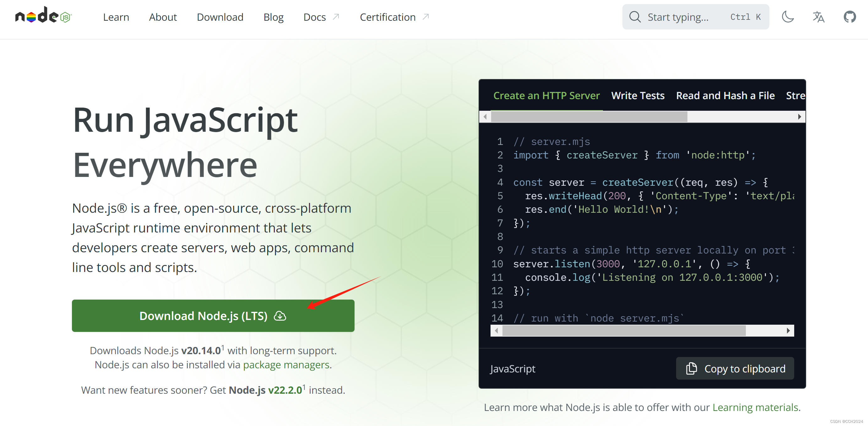The image size is (868, 426).
Task: Open the language translation icon
Action: pos(818,17)
